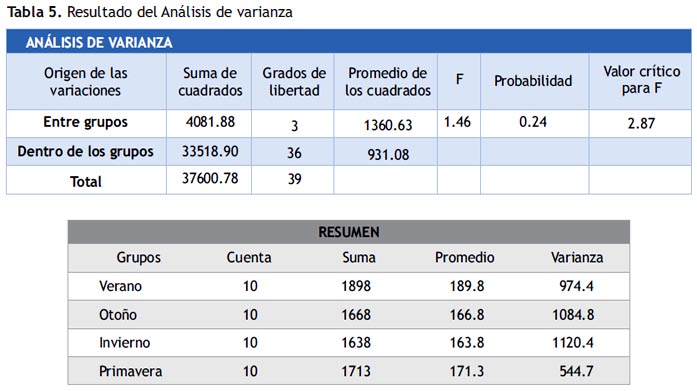Select the 'Entre grupos' row label
This screenshot has height=391, width=697.
coord(86,124)
